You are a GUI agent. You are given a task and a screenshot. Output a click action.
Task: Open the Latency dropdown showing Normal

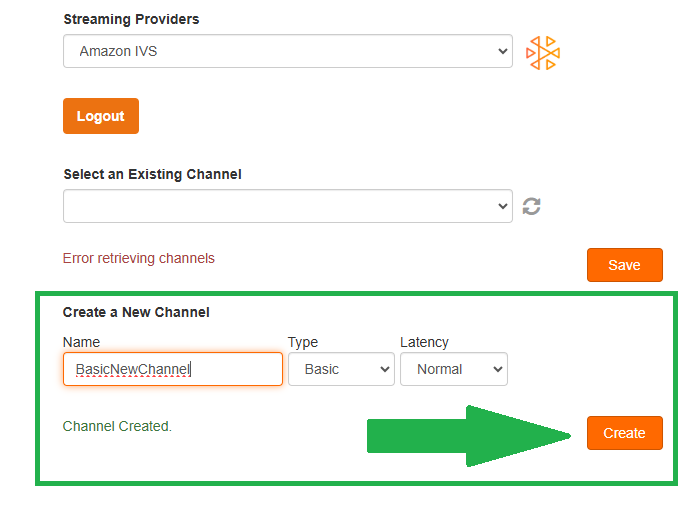click(454, 369)
